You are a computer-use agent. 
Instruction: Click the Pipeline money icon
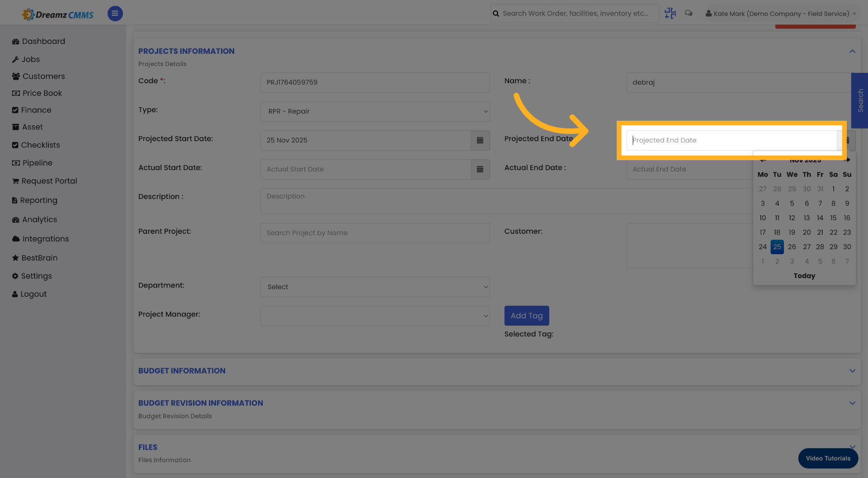(x=16, y=163)
